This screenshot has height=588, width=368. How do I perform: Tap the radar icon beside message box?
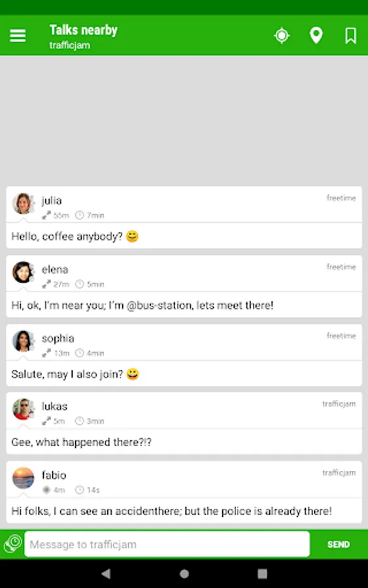(13, 544)
